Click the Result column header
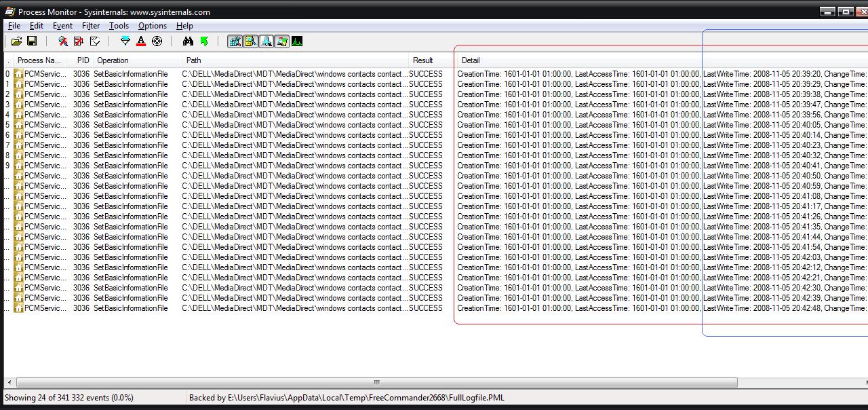The height and width of the screenshot is (410, 868). point(432,60)
